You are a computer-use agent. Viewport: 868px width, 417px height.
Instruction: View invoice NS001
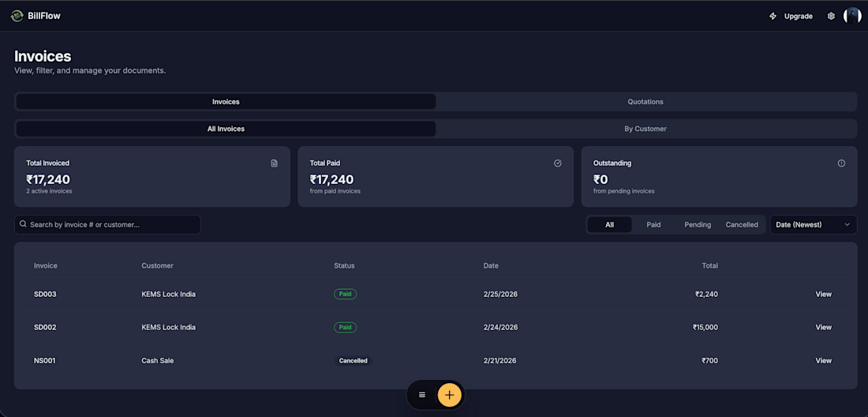click(x=823, y=360)
